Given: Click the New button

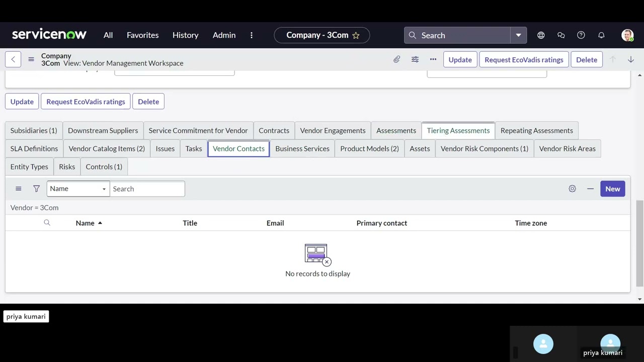Looking at the screenshot, I should 613,189.
